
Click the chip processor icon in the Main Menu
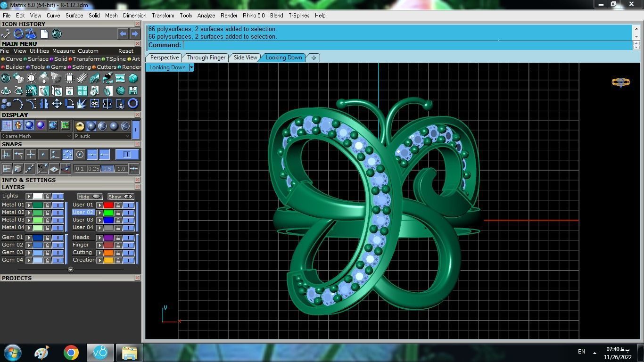click(x=69, y=78)
